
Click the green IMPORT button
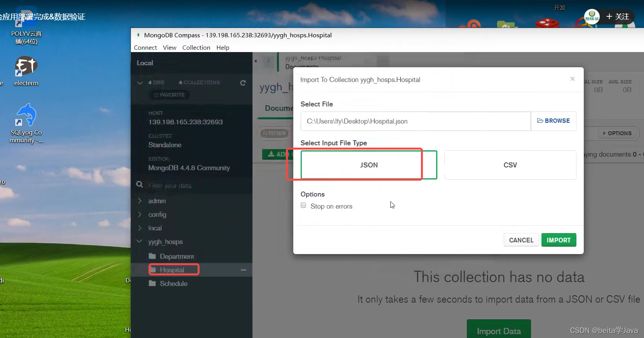(559, 240)
